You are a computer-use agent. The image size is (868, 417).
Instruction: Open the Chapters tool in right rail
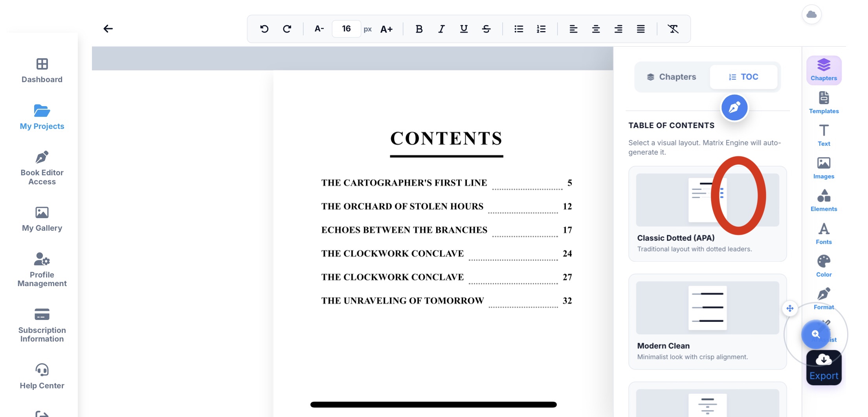pyautogui.click(x=824, y=70)
